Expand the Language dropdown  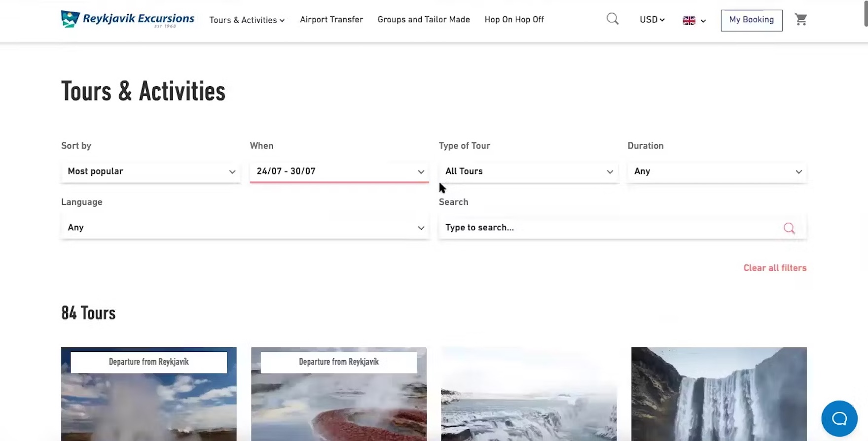tap(245, 228)
